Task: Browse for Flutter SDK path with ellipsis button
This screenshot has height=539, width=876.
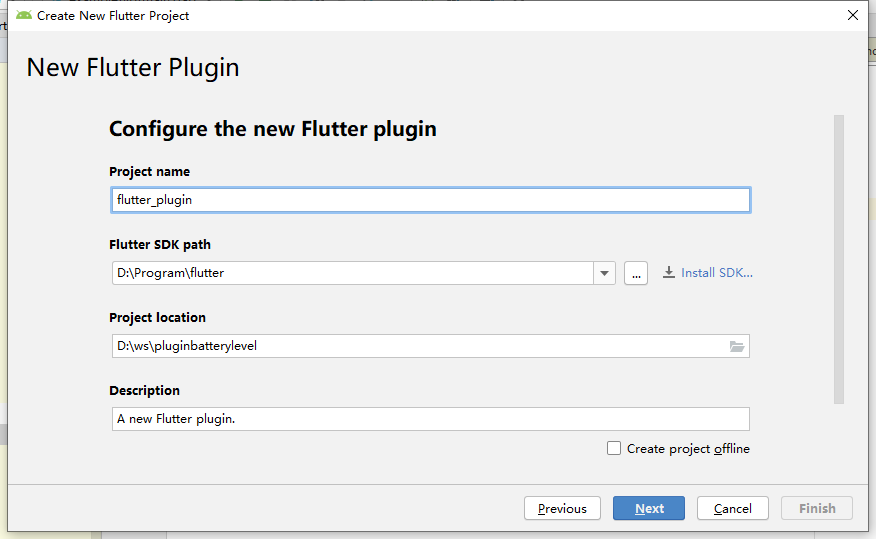Action: click(636, 273)
